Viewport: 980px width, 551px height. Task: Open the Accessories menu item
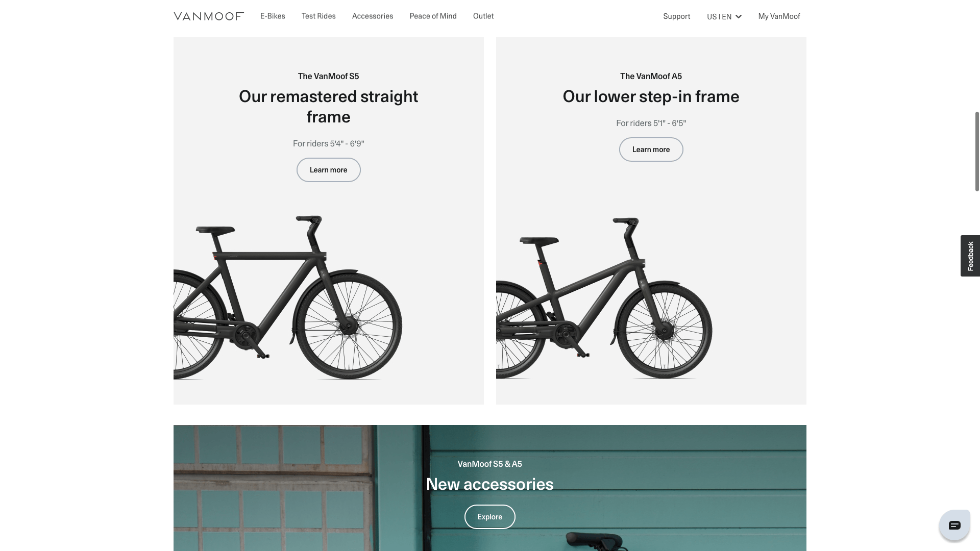click(373, 16)
